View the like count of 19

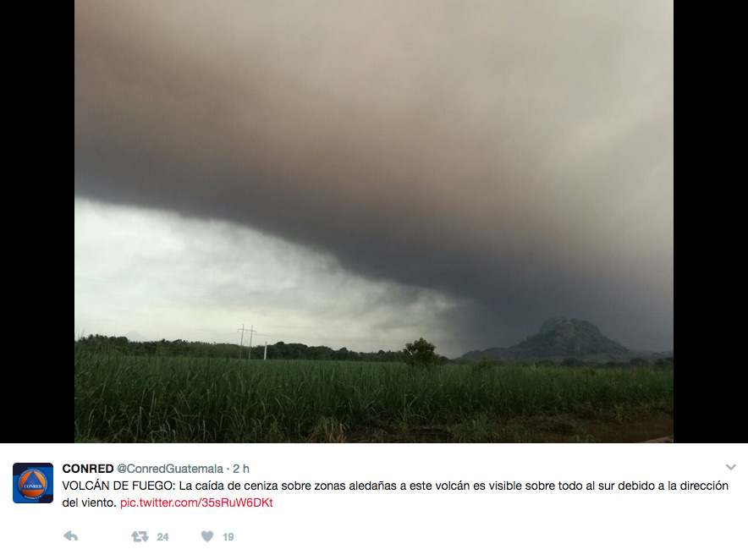(x=228, y=536)
